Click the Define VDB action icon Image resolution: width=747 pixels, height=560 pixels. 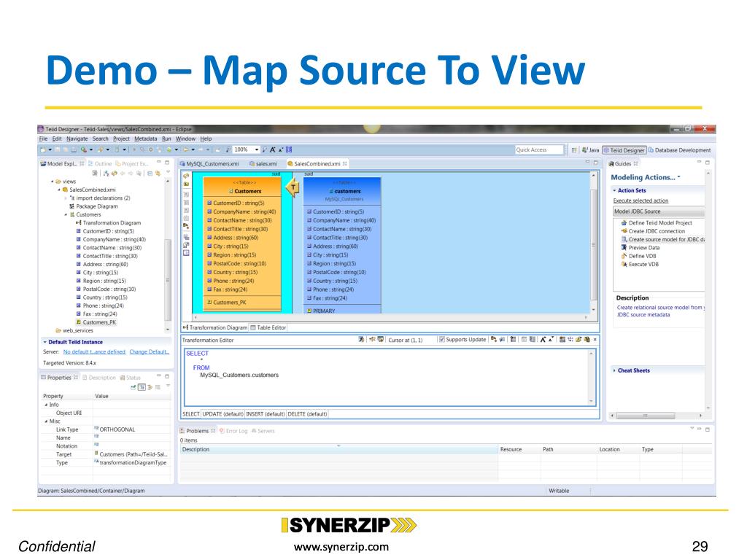coord(624,256)
